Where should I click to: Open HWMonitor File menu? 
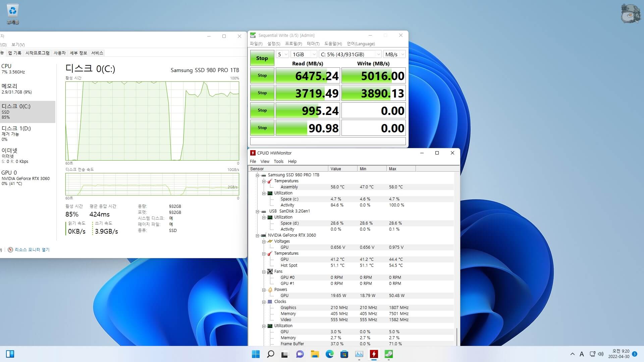click(x=253, y=161)
